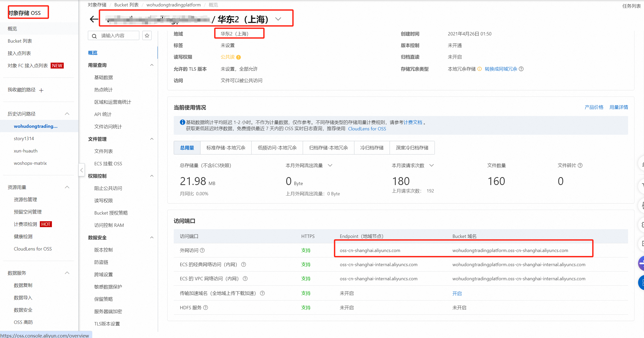This screenshot has width=644, height=338.
Task: Open 对象 FC 接入点列表 menu item
Action: coord(28,66)
